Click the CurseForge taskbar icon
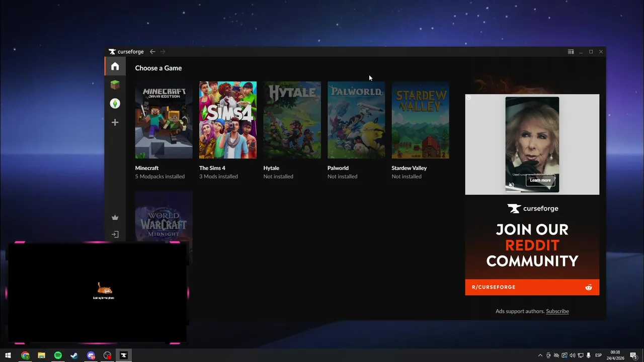The image size is (644, 362). tap(123, 355)
